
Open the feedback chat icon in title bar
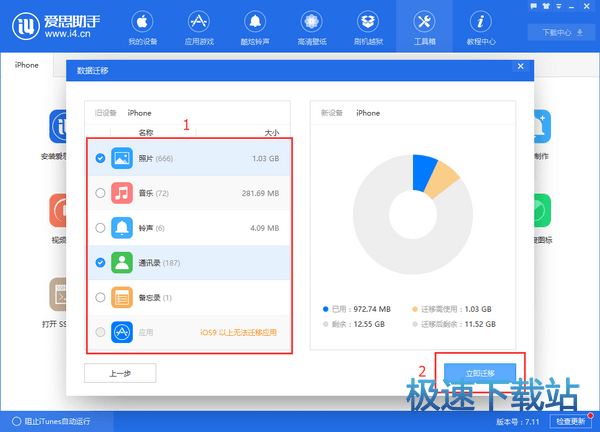[533, 6]
